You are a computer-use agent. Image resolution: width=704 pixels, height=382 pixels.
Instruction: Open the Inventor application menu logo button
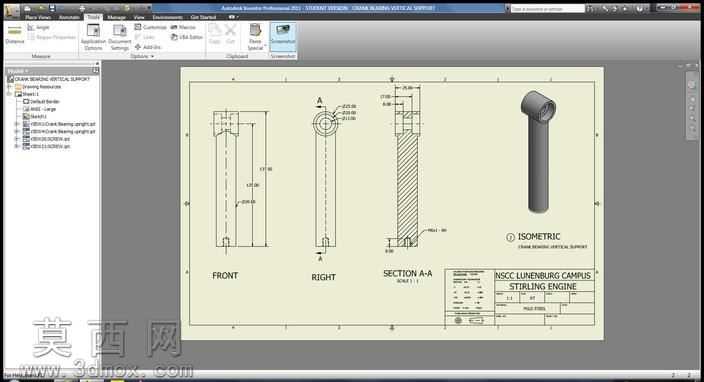(11, 10)
